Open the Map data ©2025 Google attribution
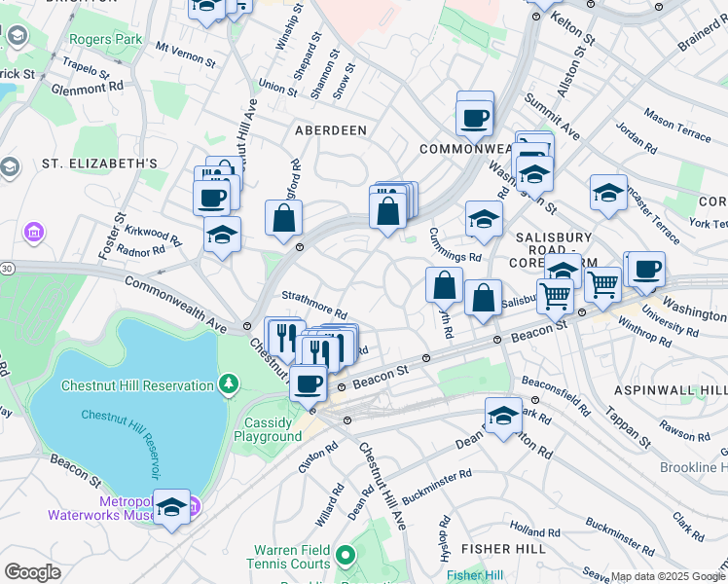 (668, 577)
